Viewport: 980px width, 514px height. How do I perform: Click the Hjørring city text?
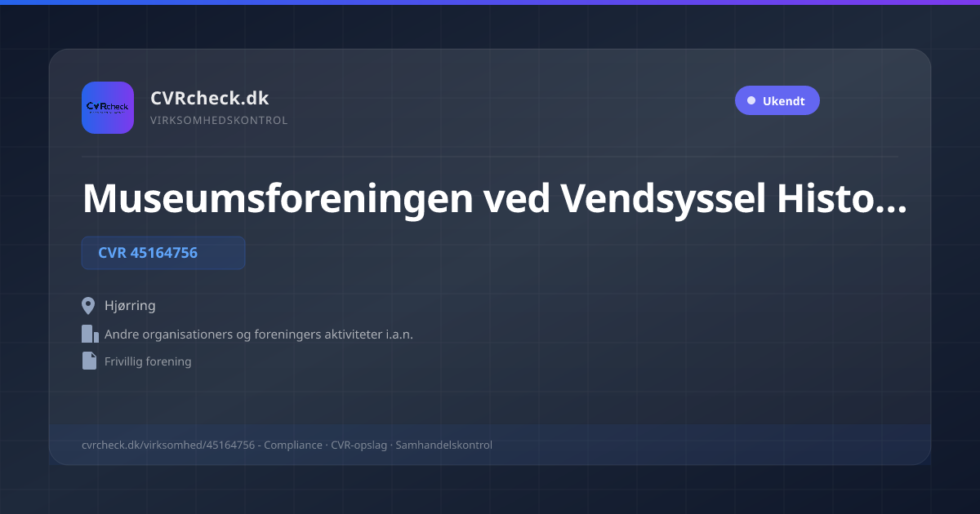point(130,306)
